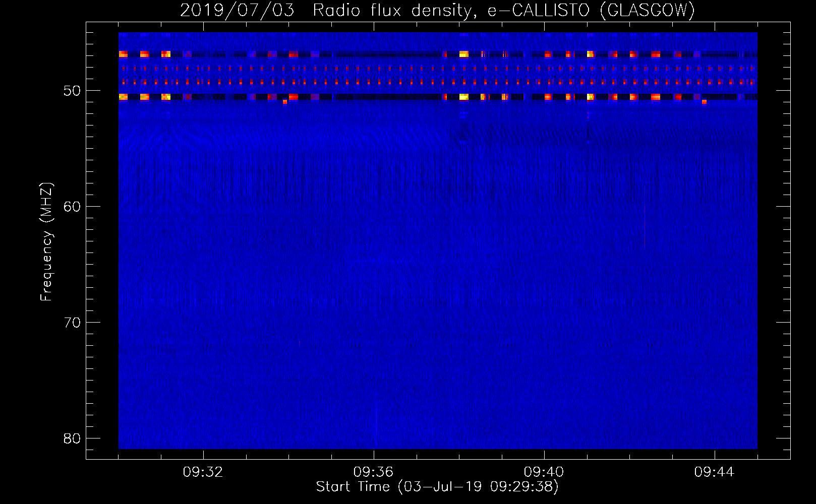
Task: Click the 09:44 time tick label
Action: click(714, 472)
